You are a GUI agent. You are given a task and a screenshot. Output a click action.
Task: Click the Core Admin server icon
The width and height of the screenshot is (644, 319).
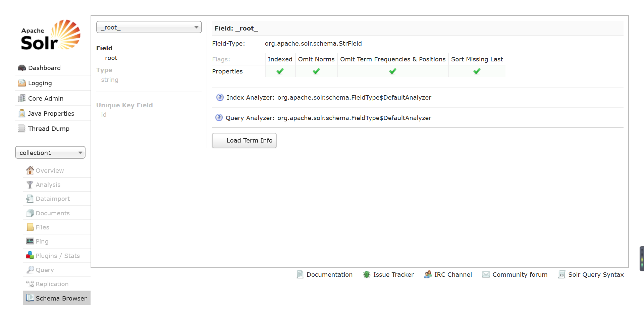pos(22,98)
